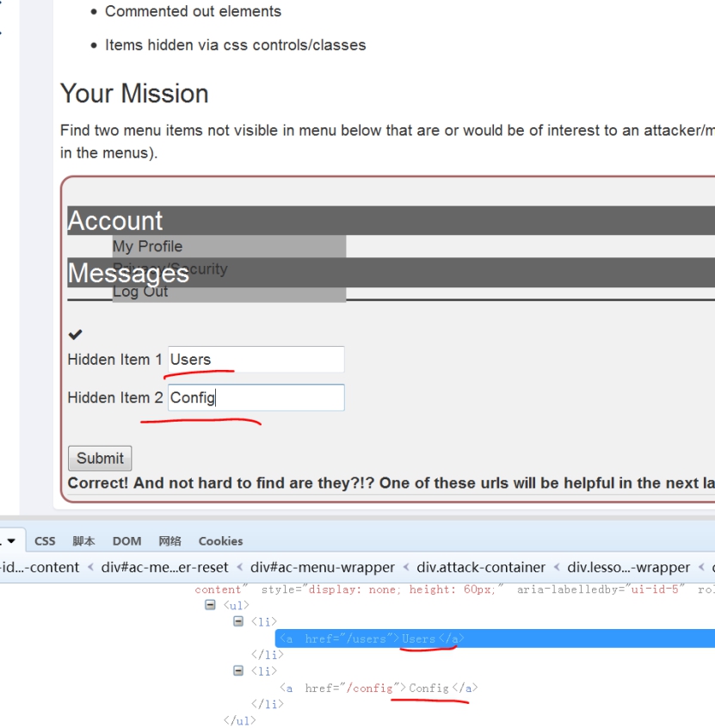Switch to the CSS tab in Firebug

click(45, 541)
